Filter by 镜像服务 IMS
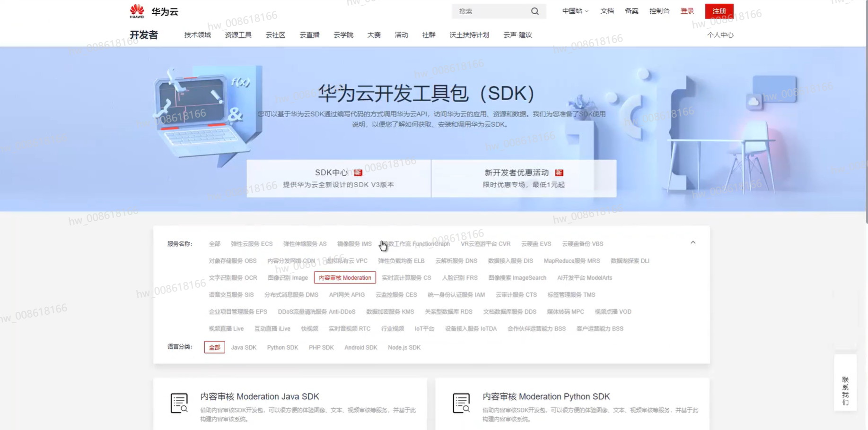 pos(354,244)
